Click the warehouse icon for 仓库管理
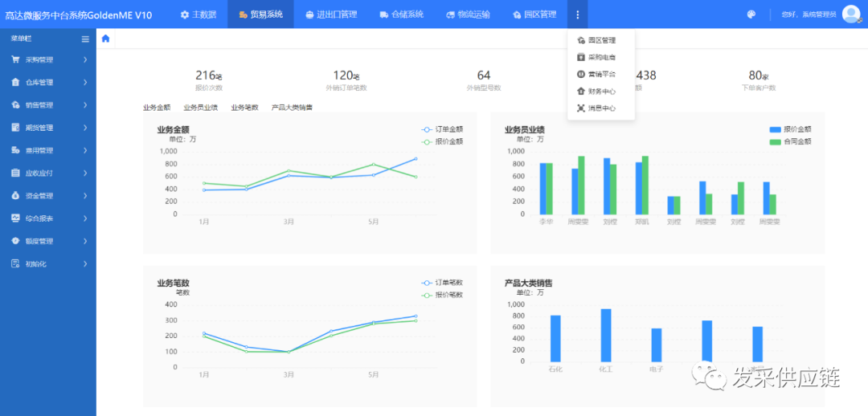868x416 pixels. click(15, 82)
